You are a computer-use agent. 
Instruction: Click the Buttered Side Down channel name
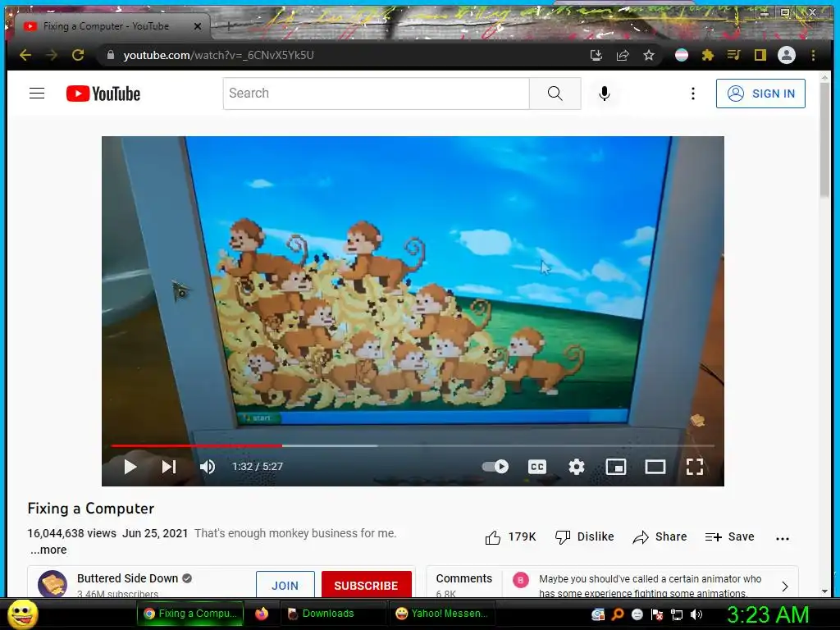tap(127, 578)
